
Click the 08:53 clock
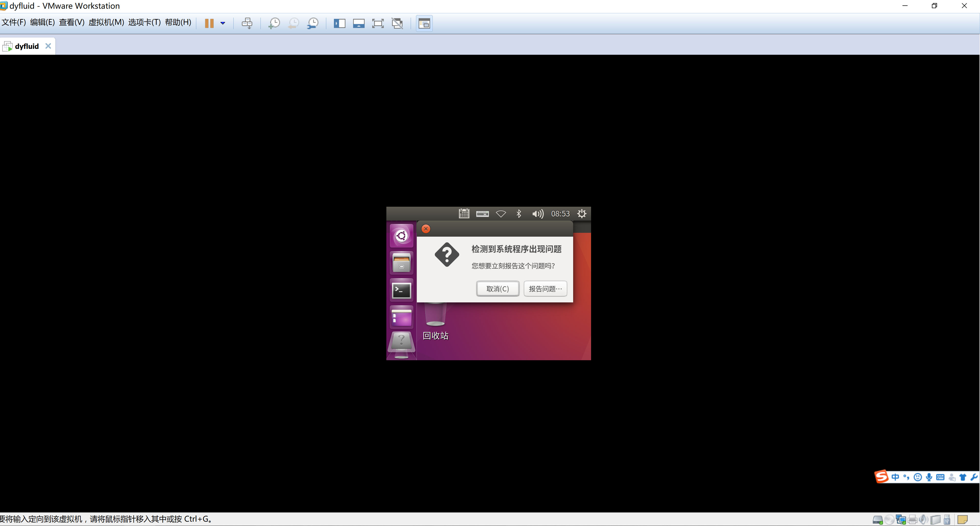[560, 214]
